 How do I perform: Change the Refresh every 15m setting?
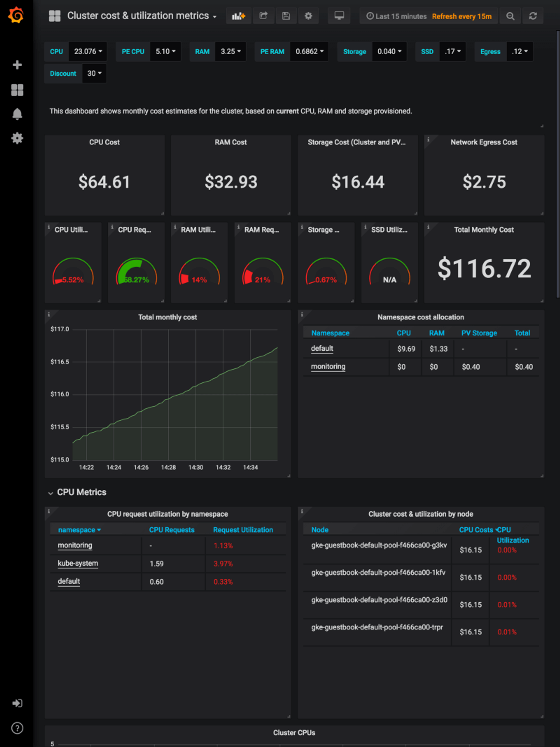[x=462, y=16]
